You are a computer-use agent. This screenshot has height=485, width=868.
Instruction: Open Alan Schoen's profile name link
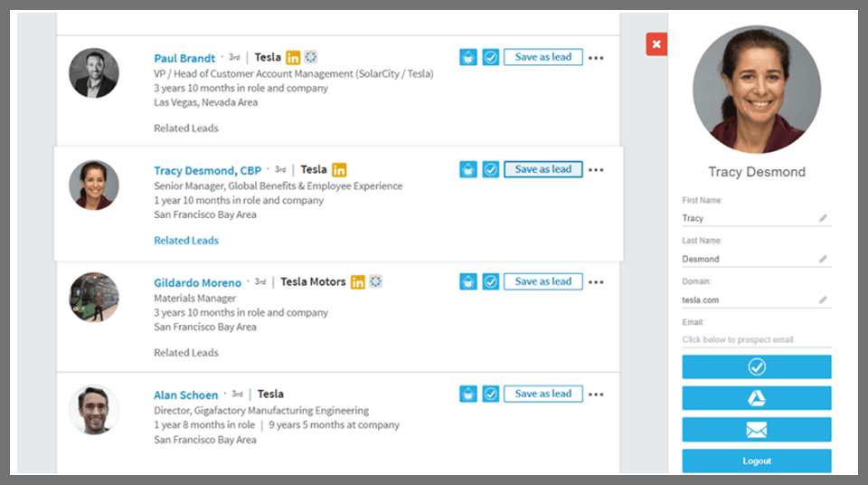click(x=185, y=395)
